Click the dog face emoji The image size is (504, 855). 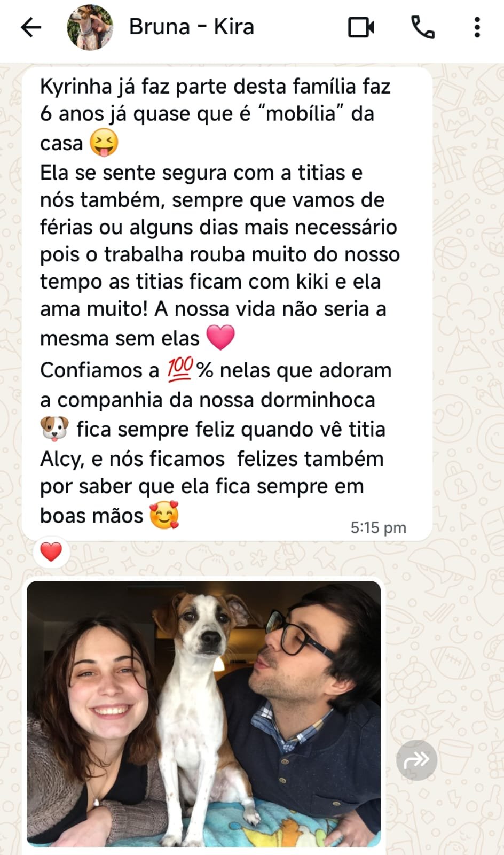55,429
